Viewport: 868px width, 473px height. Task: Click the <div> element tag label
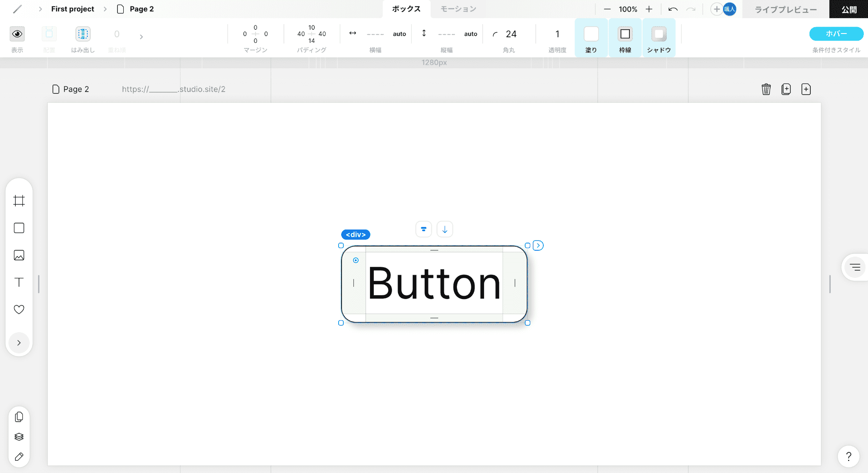(356, 235)
